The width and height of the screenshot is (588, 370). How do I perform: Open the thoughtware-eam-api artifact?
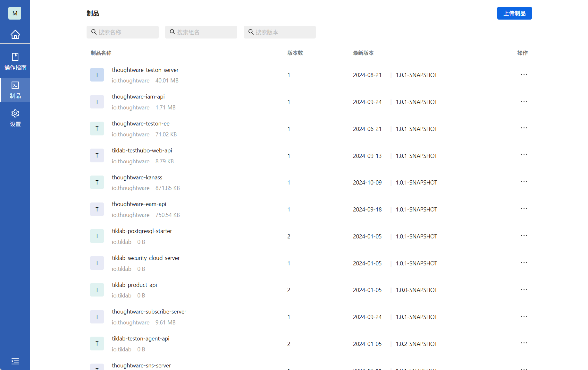click(x=139, y=204)
